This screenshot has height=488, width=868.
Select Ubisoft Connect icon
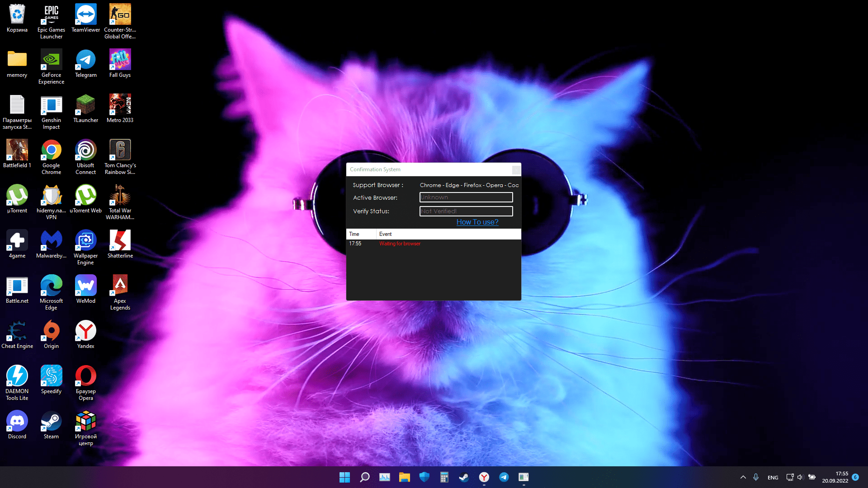(85, 157)
